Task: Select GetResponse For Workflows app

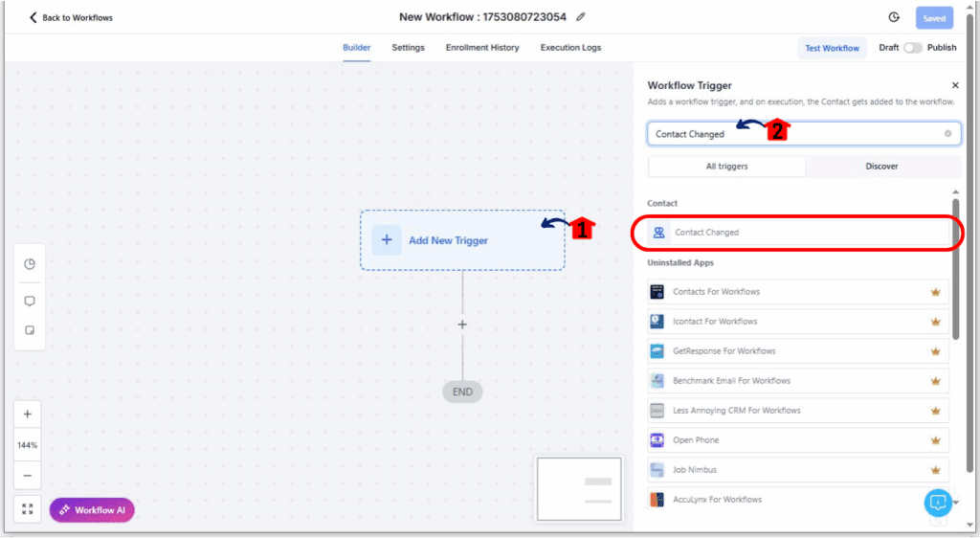Action: click(798, 351)
